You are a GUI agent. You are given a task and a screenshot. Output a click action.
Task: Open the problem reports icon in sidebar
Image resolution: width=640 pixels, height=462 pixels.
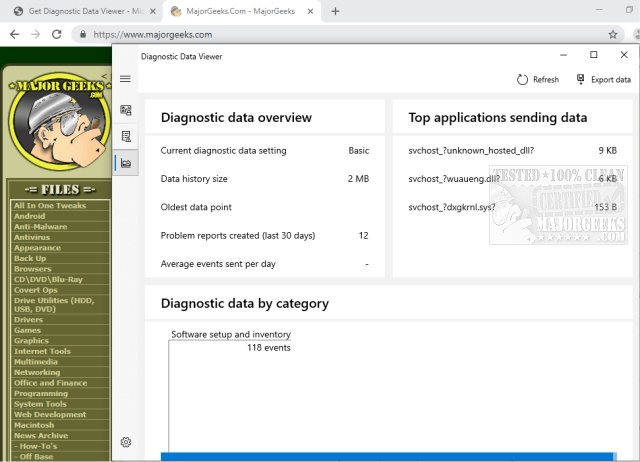tap(126, 136)
